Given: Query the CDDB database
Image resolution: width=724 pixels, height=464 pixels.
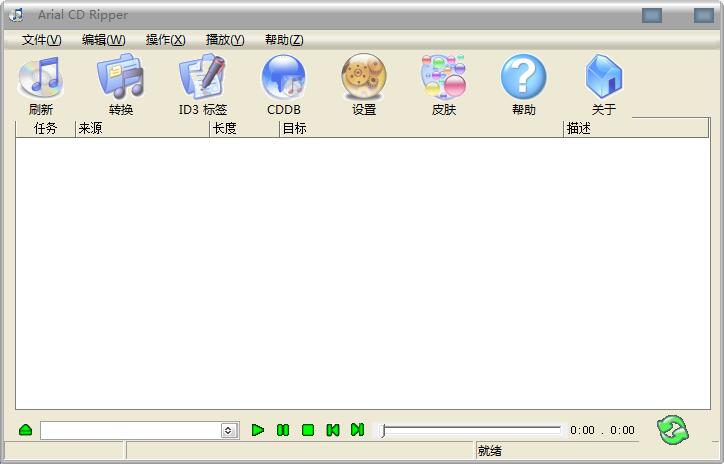Looking at the screenshot, I should click(x=284, y=85).
